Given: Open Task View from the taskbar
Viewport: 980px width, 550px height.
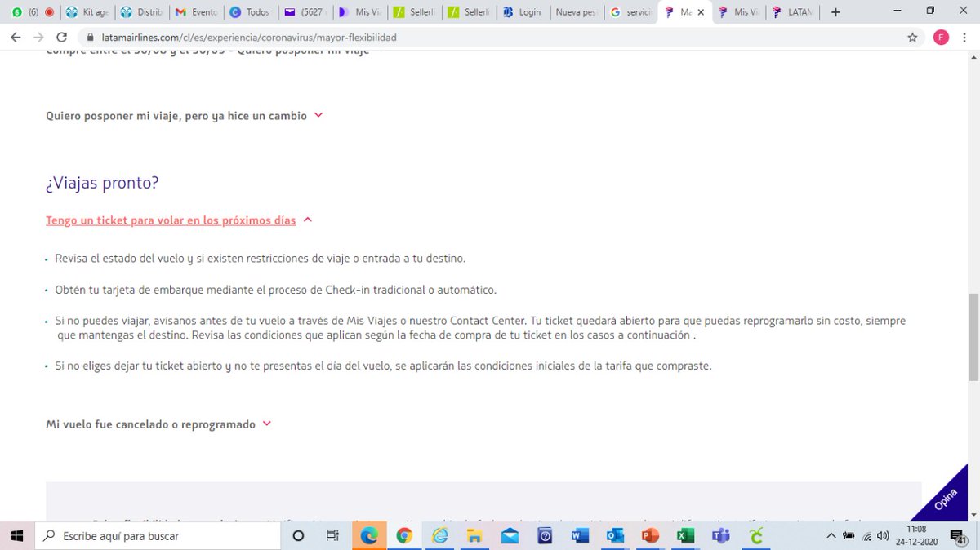Looking at the screenshot, I should coord(332,536).
